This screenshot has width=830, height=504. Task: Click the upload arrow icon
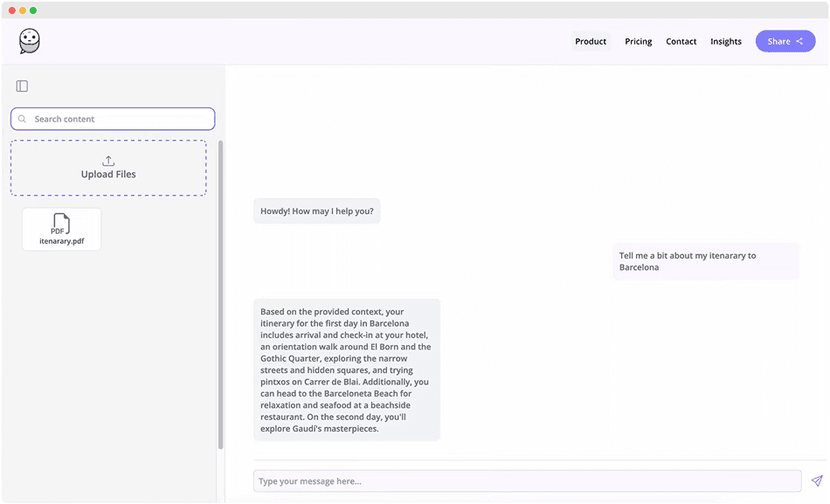click(x=108, y=161)
